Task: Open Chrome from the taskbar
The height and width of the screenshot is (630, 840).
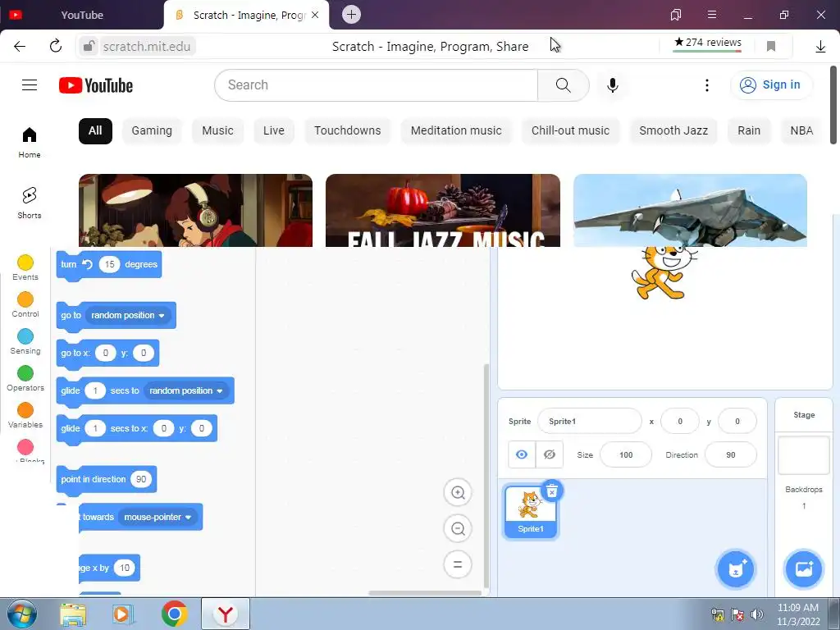Action: 174,614
